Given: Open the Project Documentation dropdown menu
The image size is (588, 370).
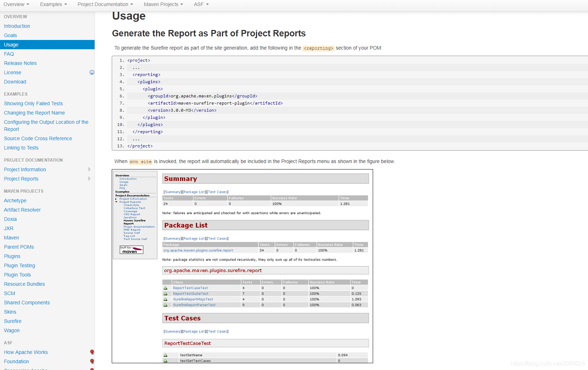Looking at the screenshot, I should point(105,4).
